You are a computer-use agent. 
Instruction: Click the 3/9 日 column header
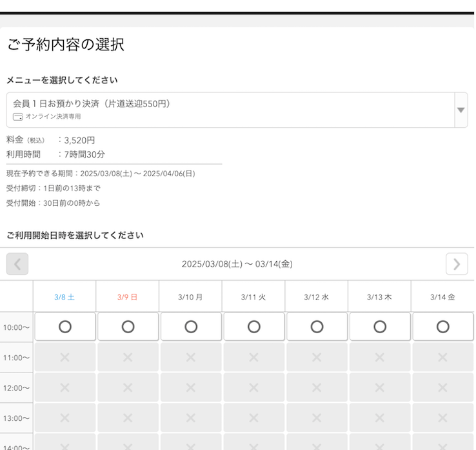(x=128, y=297)
